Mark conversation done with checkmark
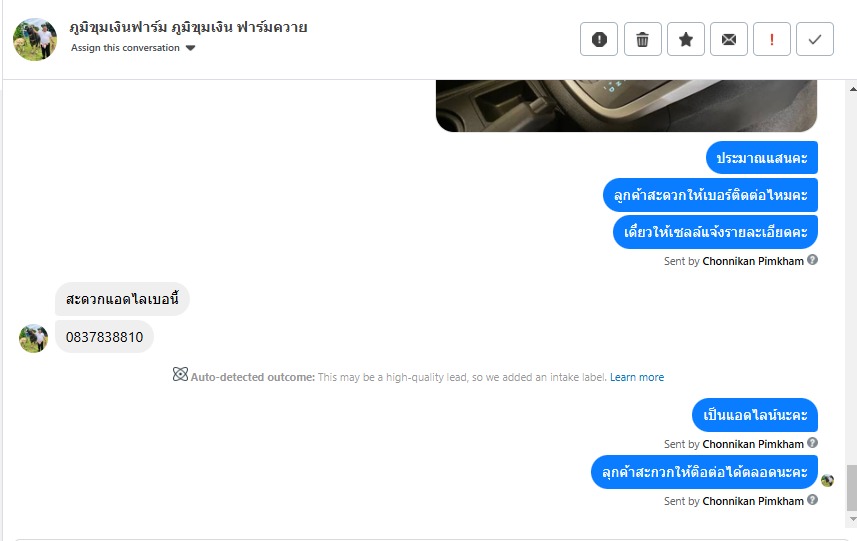857x541 pixels. coord(815,39)
